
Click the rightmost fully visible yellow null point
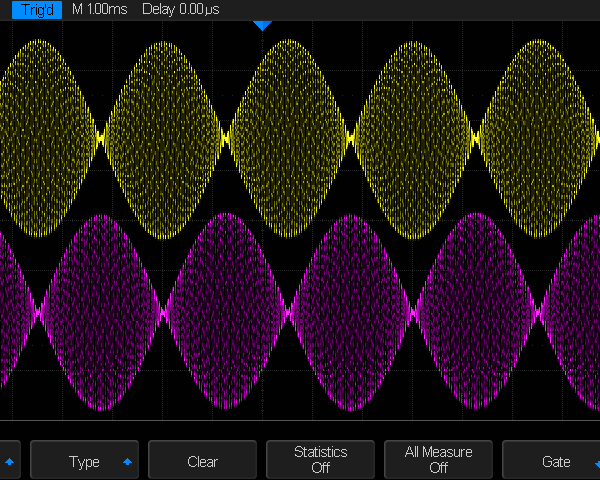coord(476,139)
